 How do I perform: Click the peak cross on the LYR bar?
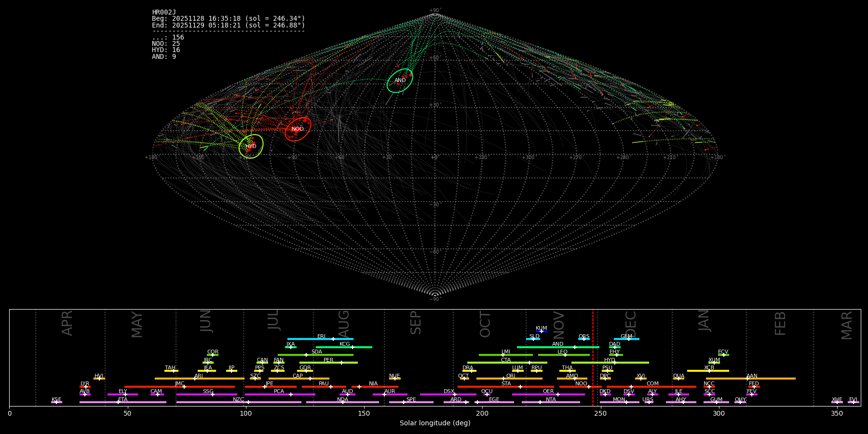(x=86, y=387)
